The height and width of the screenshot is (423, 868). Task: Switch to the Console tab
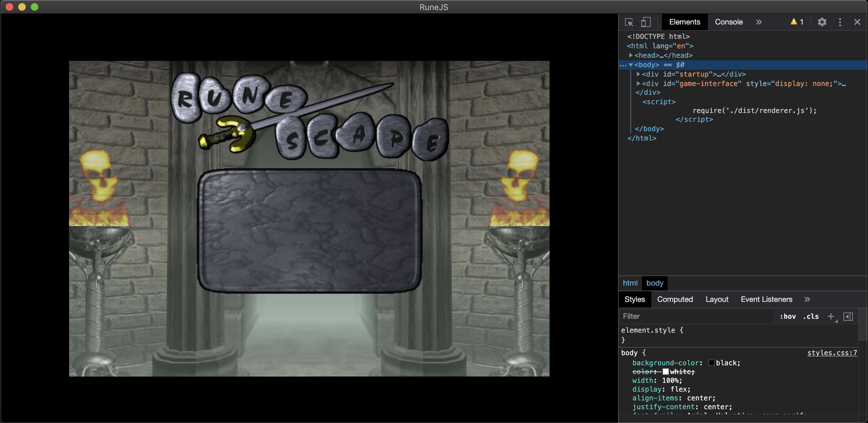click(x=729, y=22)
